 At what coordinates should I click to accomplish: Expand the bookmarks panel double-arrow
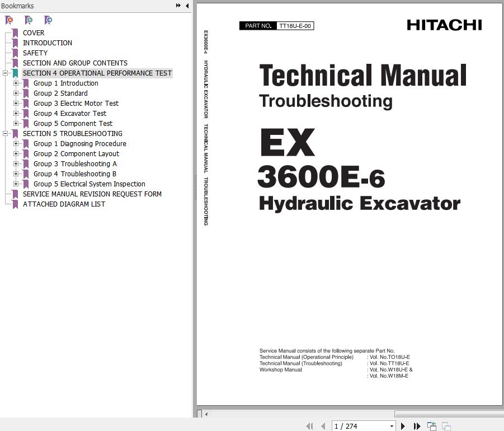178,6
